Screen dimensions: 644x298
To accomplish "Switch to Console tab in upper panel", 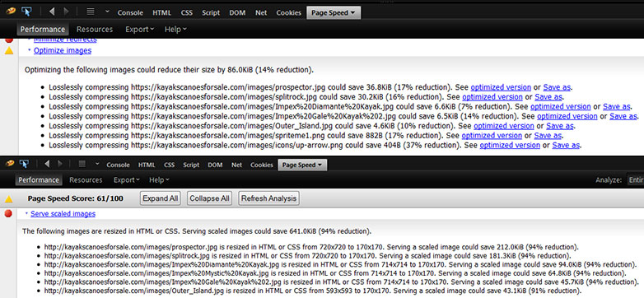I will point(130,12).
